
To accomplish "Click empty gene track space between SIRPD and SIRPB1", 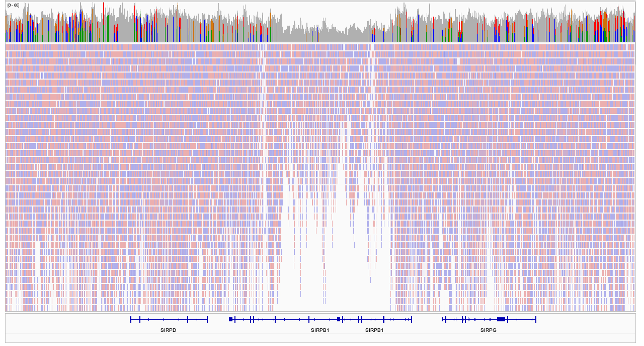I will [218, 319].
